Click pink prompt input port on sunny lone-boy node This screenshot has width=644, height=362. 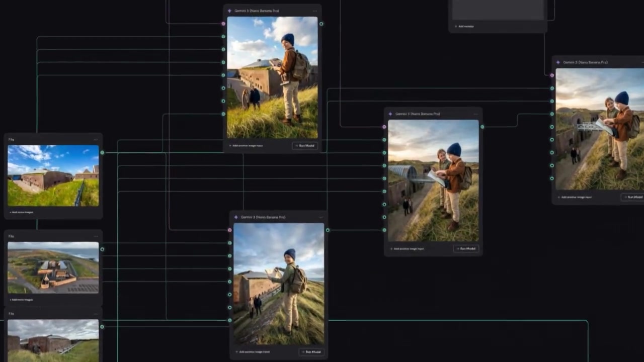tap(223, 24)
